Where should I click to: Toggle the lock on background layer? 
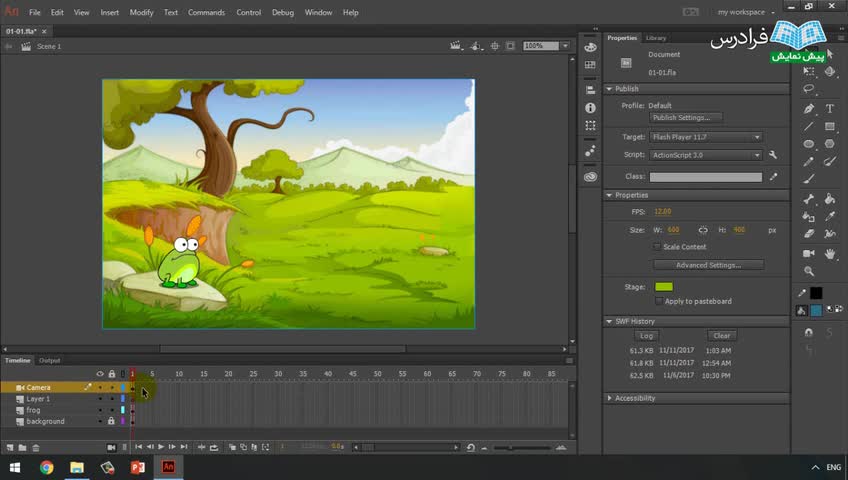[x=111, y=421]
